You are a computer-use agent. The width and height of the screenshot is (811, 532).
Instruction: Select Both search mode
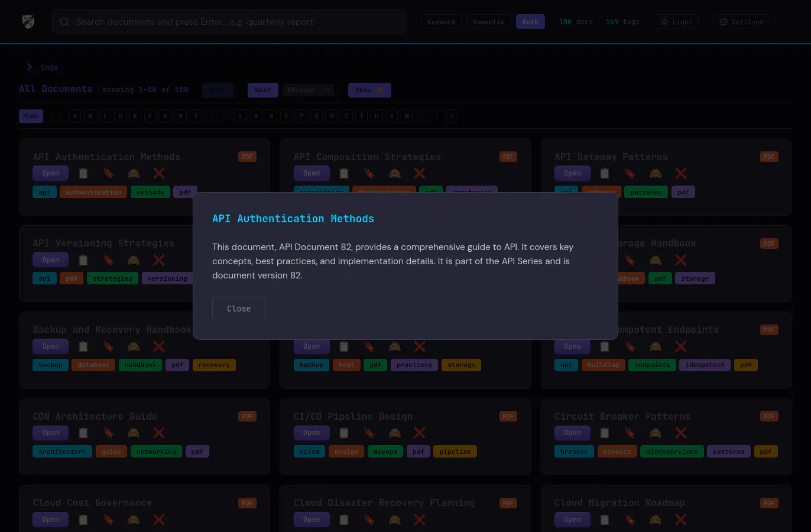pos(530,22)
